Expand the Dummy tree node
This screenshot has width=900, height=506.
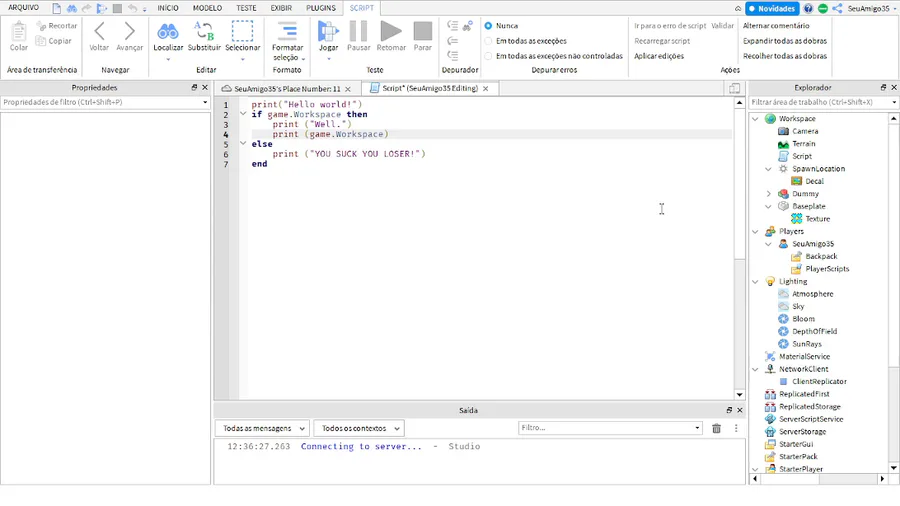[769, 194]
